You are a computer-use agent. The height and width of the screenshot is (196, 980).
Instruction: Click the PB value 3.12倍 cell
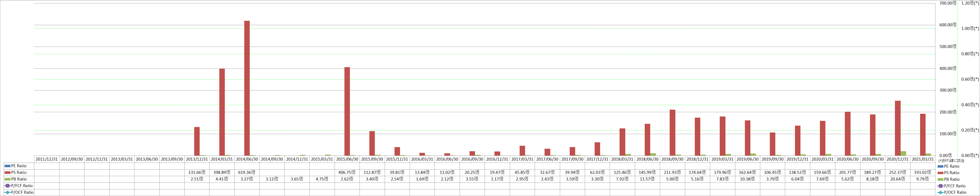(272, 179)
